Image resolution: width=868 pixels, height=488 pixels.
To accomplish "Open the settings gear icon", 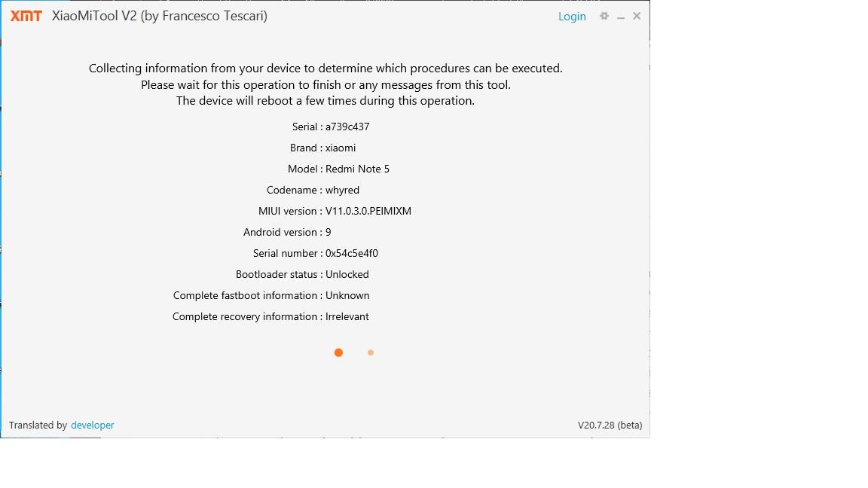I will (x=604, y=16).
